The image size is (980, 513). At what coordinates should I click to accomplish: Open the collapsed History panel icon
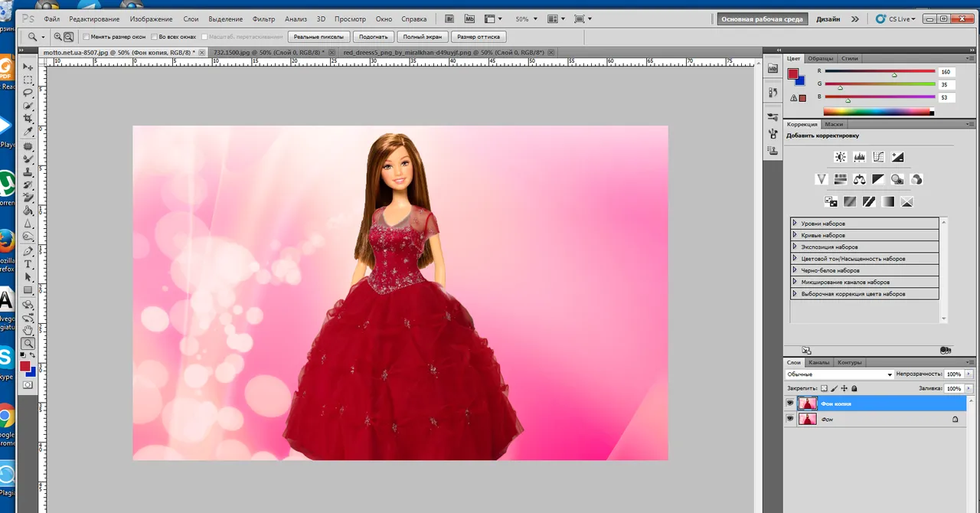773,93
